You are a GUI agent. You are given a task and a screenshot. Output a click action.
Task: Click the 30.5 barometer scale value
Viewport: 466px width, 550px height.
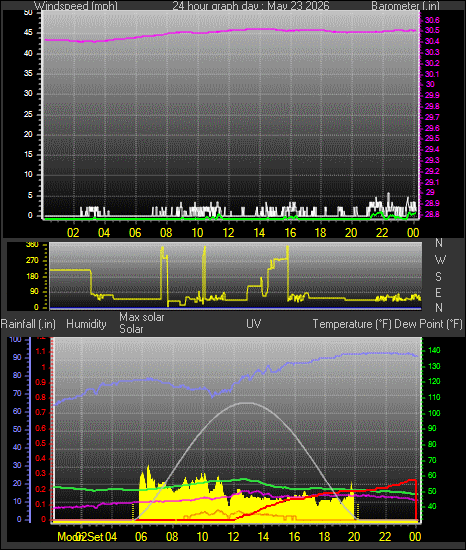432,31
